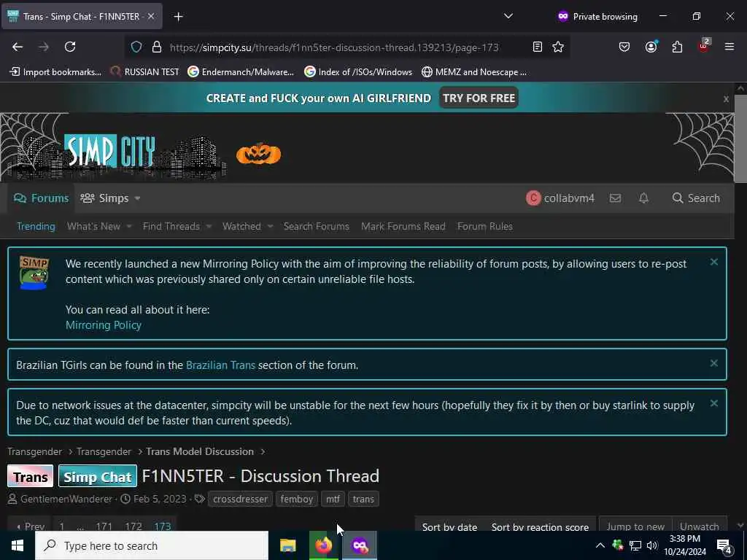The image size is (747, 560).
Task: Open RUSSIAN TEST bookmark
Action: 144,72
